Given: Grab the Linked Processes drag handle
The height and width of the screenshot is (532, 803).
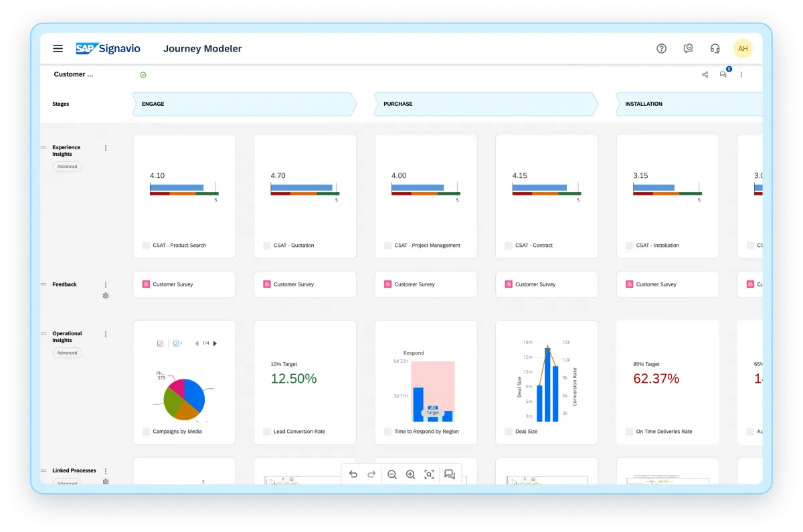Looking at the screenshot, I should tap(43, 470).
